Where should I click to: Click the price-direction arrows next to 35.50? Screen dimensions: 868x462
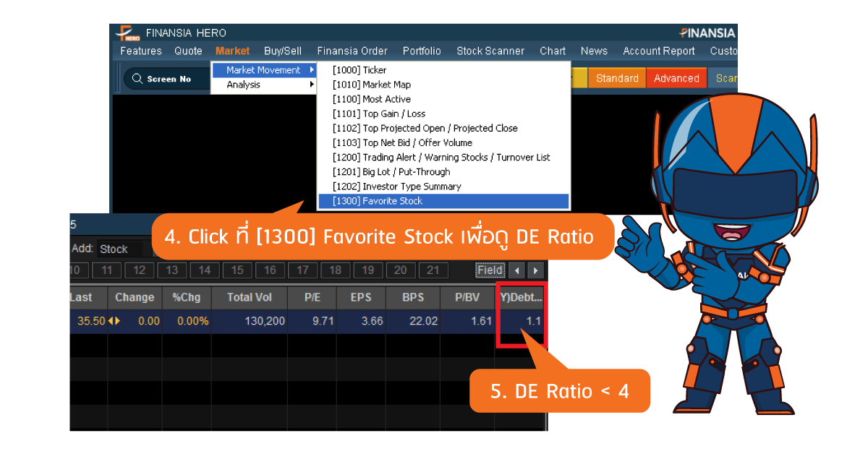pos(114,321)
